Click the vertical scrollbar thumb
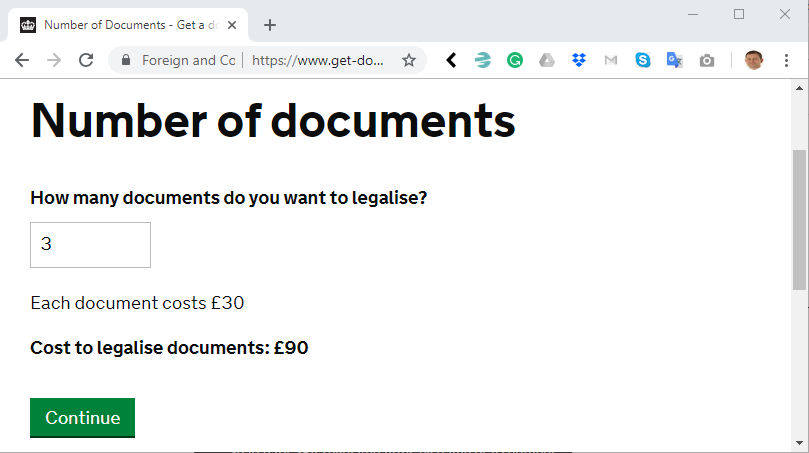 pyautogui.click(x=799, y=220)
